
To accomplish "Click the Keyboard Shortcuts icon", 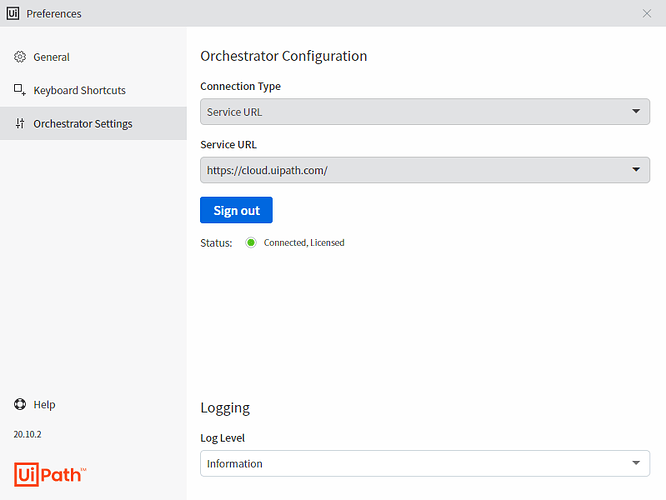I will click(x=20, y=90).
